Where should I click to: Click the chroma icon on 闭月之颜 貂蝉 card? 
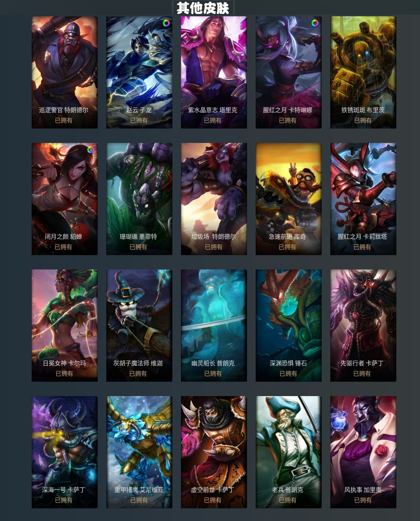90,150
